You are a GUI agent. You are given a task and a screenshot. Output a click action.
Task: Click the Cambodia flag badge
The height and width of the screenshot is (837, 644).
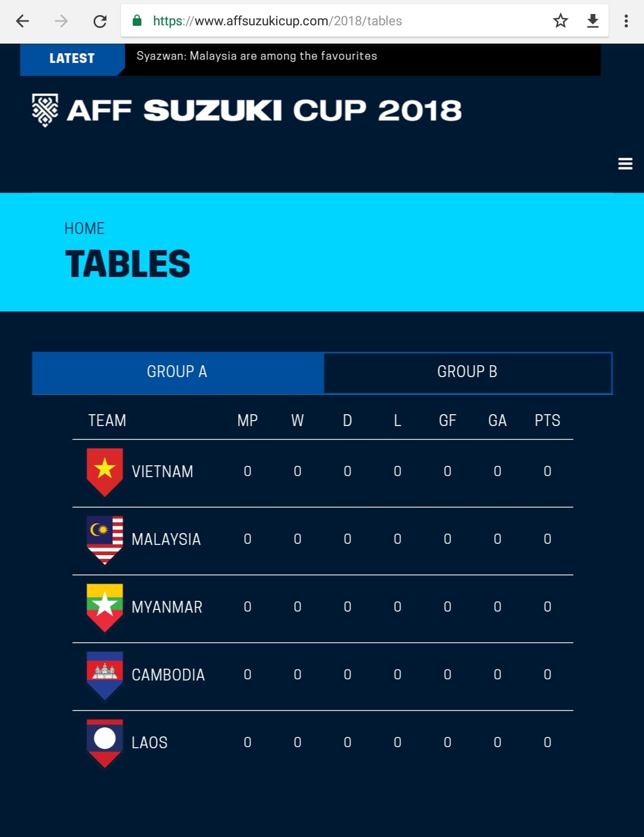[105, 675]
